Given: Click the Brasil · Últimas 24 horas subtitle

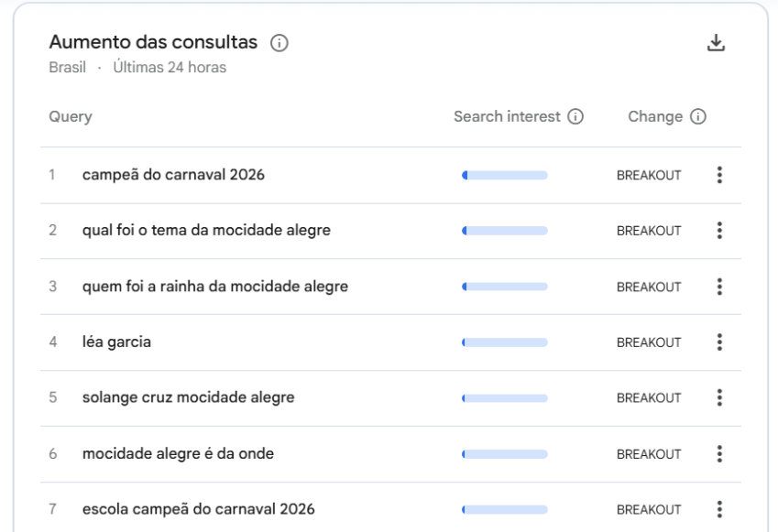Looking at the screenshot, I should (137, 66).
